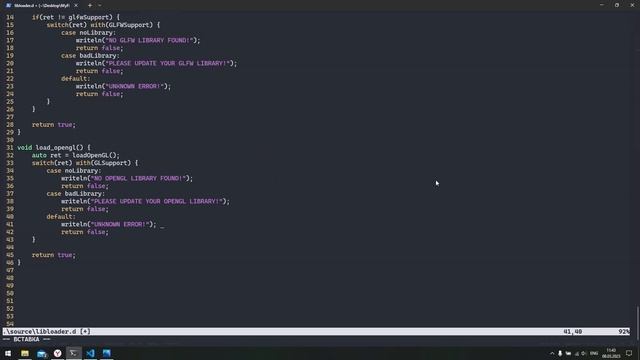The height and width of the screenshot is (360, 640).
Task: Click 'case noLibrary:' on line 16
Action: click(89, 33)
